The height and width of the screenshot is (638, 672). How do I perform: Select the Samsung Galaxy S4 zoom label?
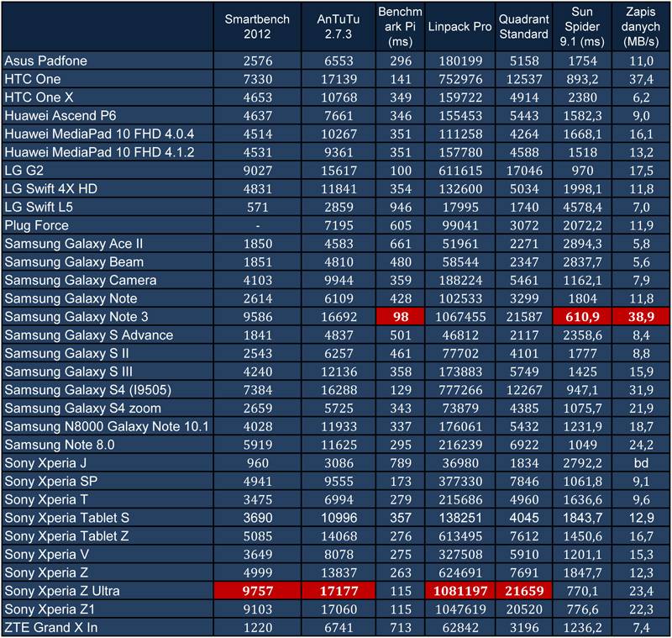pos(82,409)
